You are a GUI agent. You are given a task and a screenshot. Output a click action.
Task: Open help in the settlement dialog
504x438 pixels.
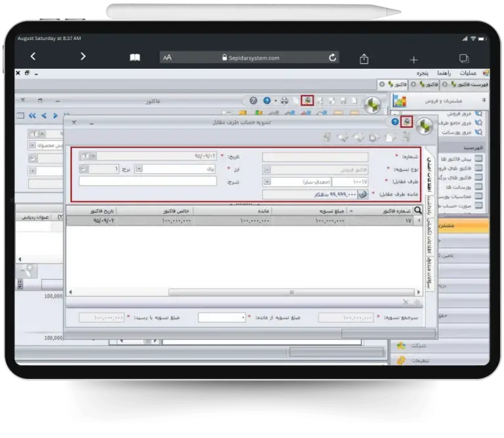[x=394, y=122]
